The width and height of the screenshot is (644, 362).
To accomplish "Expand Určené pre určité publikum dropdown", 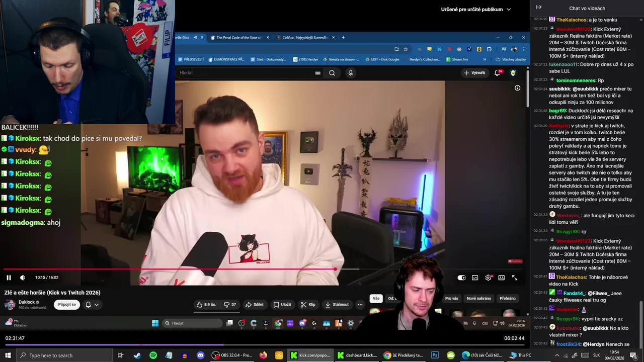I will pyautogui.click(x=476, y=9).
